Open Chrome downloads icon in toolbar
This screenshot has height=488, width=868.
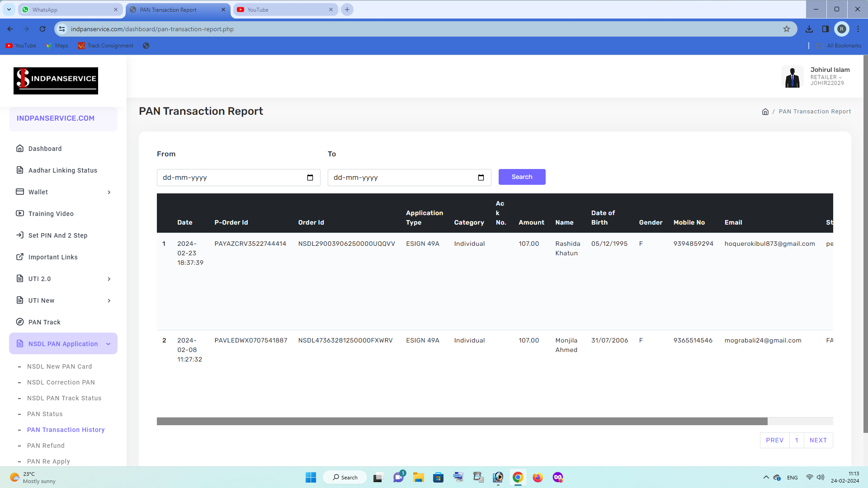pyautogui.click(x=809, y=29)
